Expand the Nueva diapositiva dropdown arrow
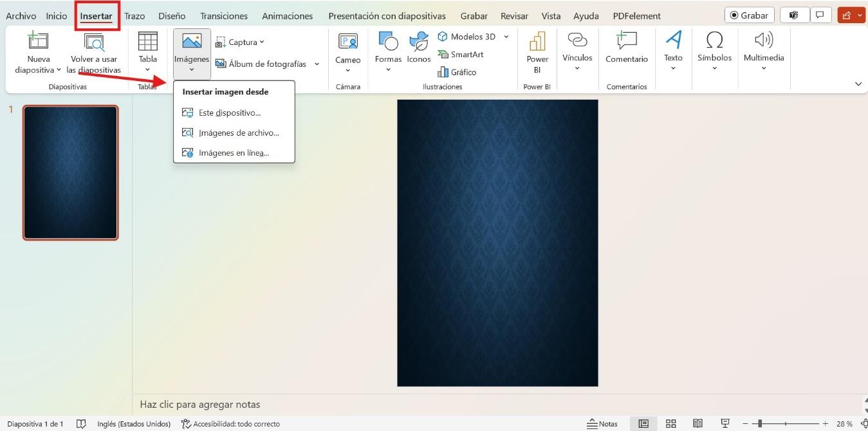 [59, 69]
